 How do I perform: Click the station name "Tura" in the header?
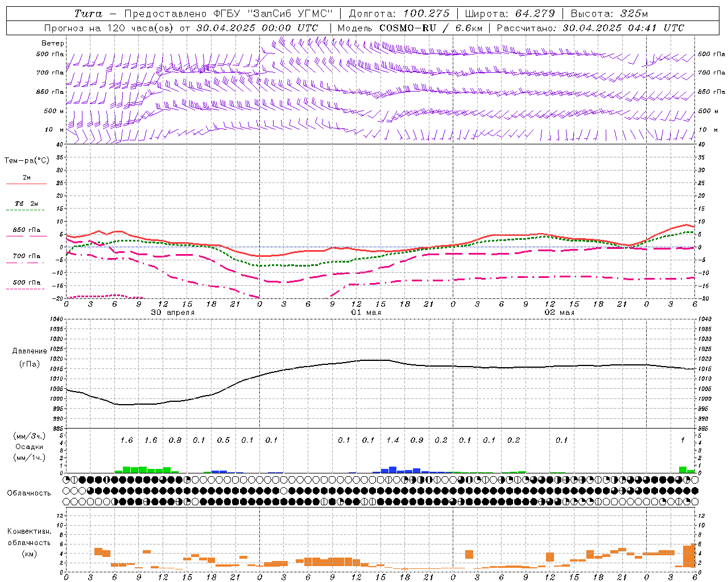(x=88, y=14)
